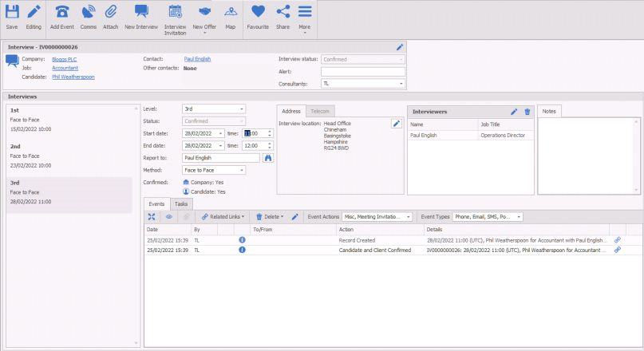Switch to the Tasks tab
644x351 pixels.
coord(181,204)
